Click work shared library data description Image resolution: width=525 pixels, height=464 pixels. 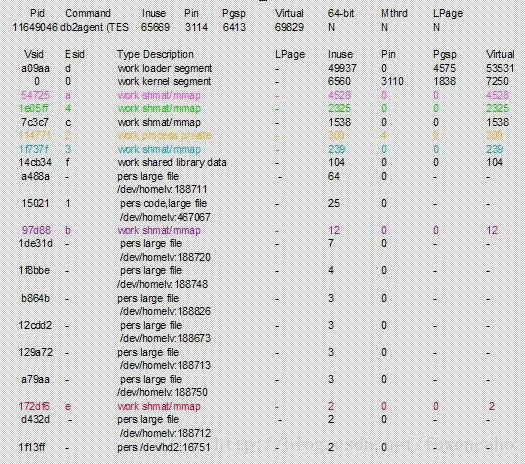172,162
